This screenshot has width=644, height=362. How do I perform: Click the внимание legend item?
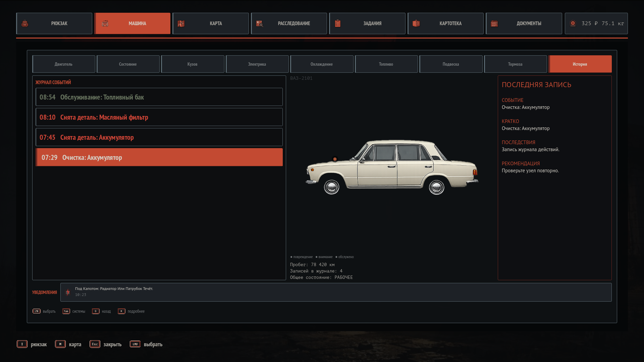[324, 257]
